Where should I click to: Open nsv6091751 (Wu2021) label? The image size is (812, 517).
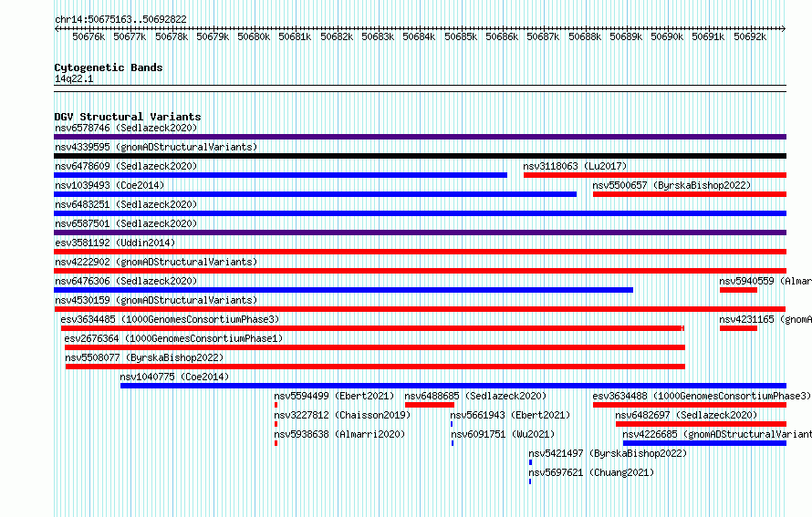pyautogui.click(x=503, y=434)
